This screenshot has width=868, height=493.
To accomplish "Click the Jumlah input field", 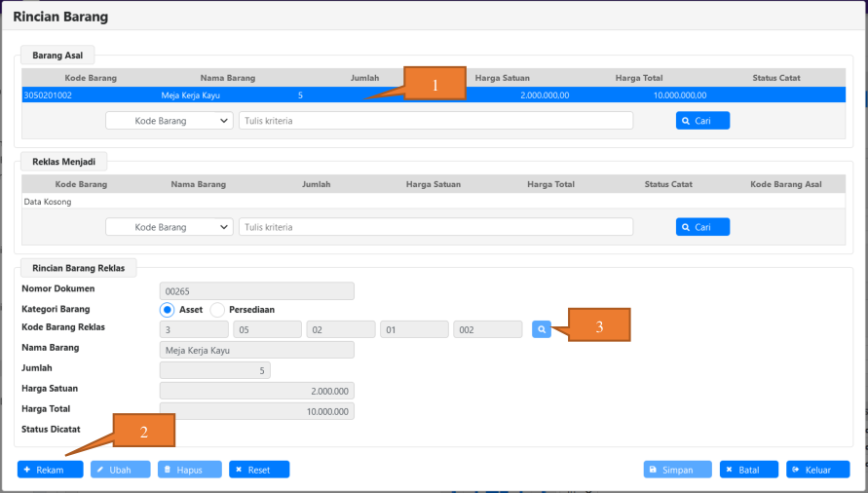I will [214, 370].
